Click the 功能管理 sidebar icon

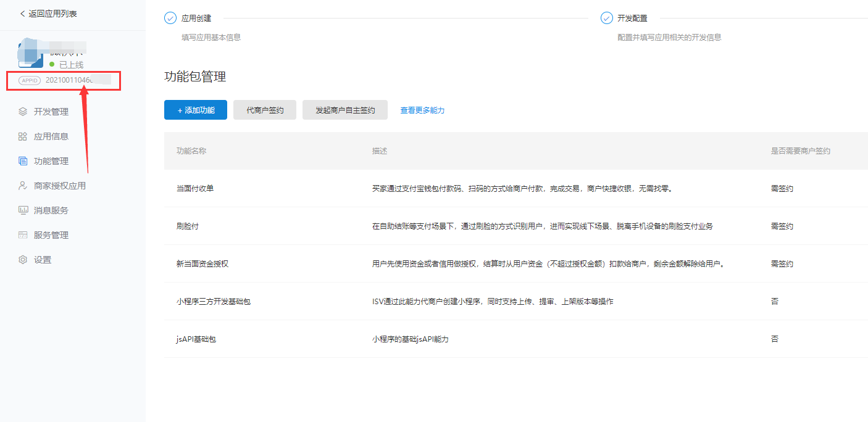coord(23,161)
